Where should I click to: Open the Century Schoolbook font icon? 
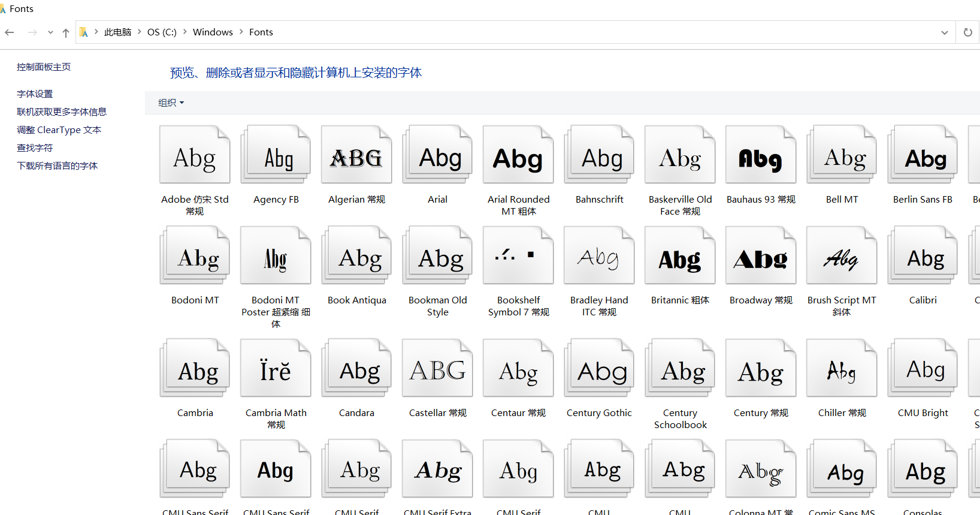680,368
